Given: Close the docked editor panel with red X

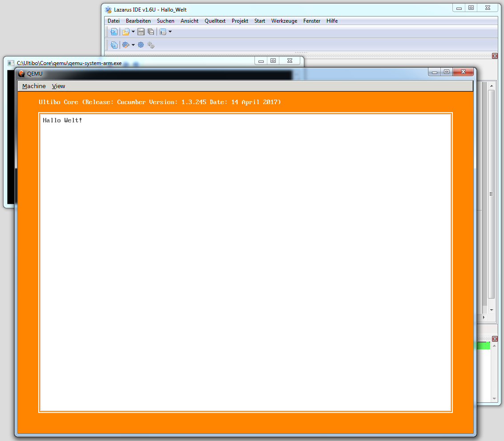Looking at the screenshot, I should (x=495, y=56).
